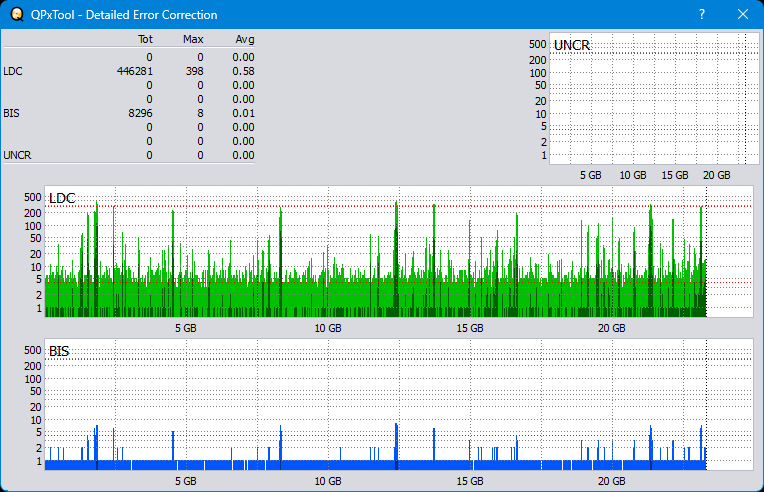Viewport: 764px width, 492px height.
Task: Click the 500 scale label on LDC graph
Action: click(x=33, y=197)
